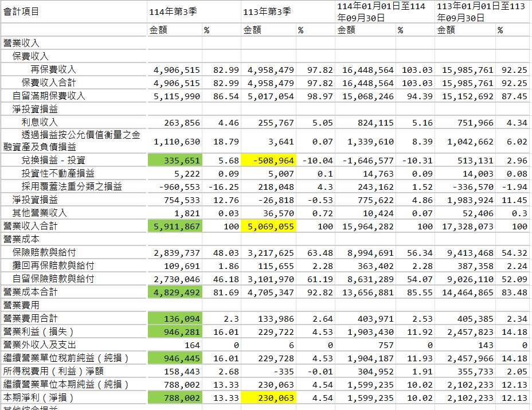Select the green cell showing 335,651

coord(175,160)
